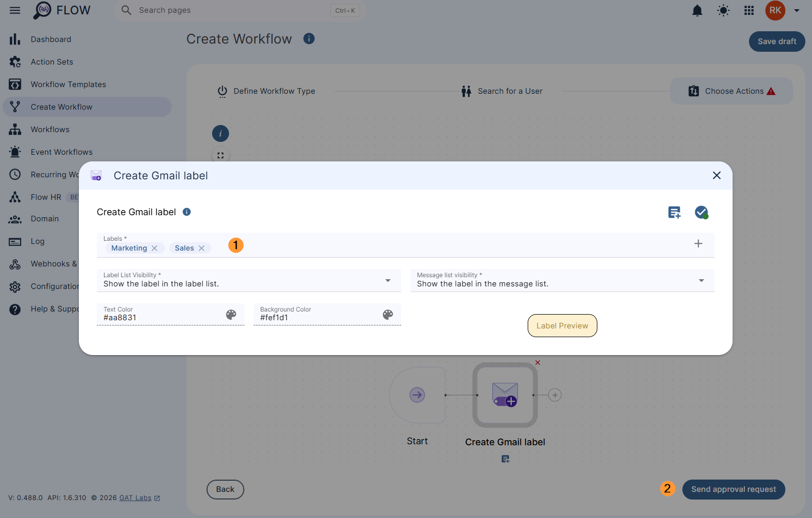Open the notifications bell
Screen dimensions: 812x518
pos(697,10)
